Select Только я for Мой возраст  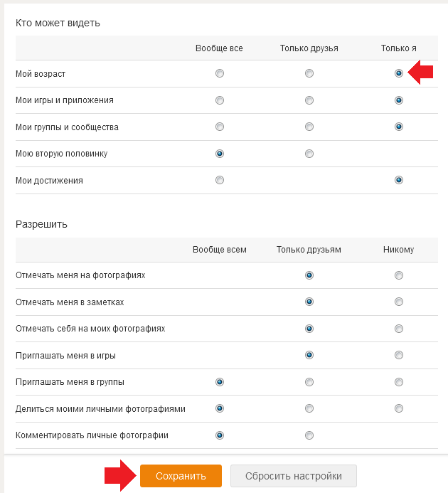pyautogui.click(x=399, y=73)
